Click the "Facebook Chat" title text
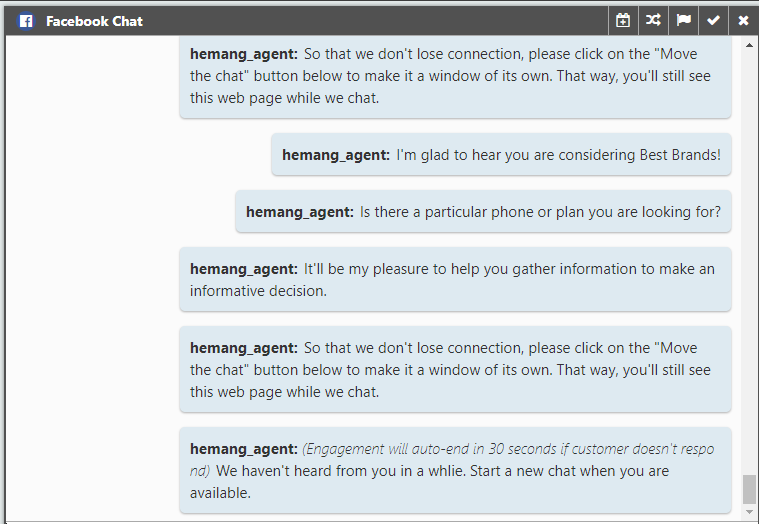The width and height of the screenshot is (759, 524). [x=94, y=20]
